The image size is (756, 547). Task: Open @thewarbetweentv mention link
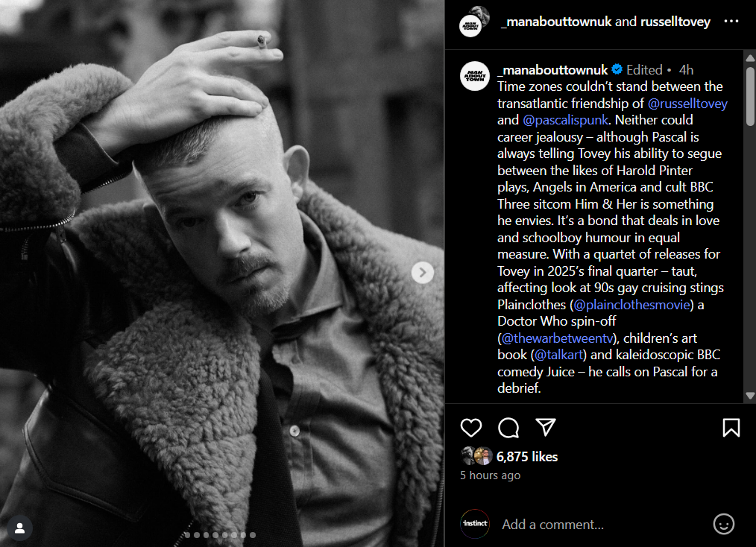557,338
